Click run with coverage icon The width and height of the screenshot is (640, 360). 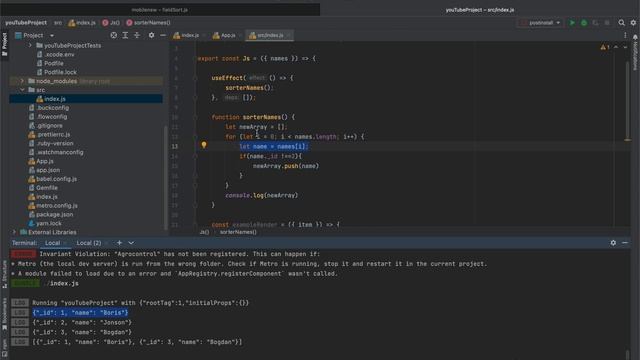point(596,23)
